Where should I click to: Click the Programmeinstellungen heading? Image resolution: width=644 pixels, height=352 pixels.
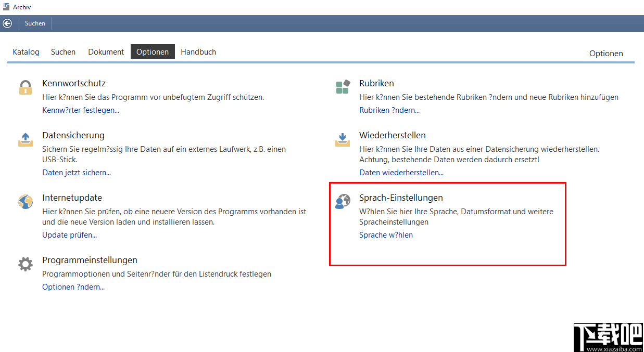click(x=90, y=260)
